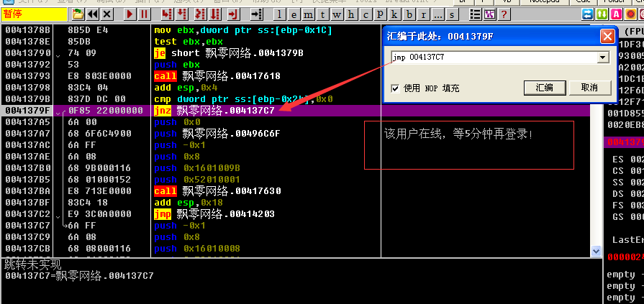Run the program with the red play icon
The height and width of the screenshot is (304, 644).
tap(130, 14)
